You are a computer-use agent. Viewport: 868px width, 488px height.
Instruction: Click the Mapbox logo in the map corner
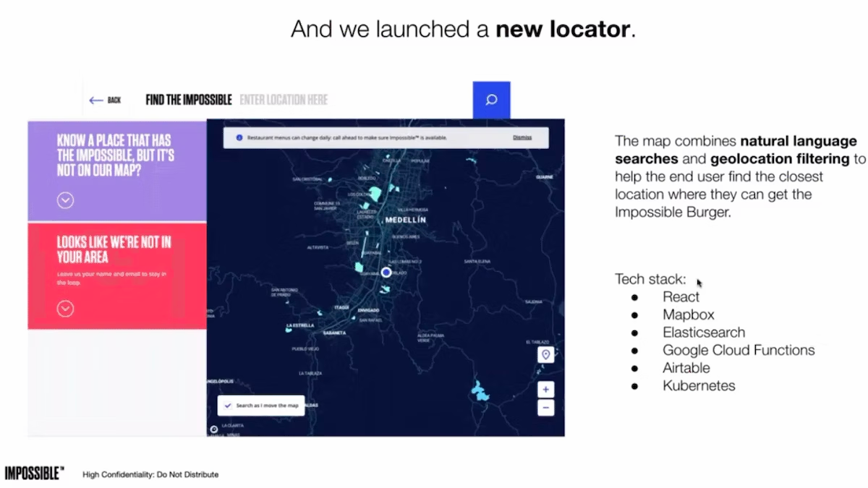click(x=214, y=429)
